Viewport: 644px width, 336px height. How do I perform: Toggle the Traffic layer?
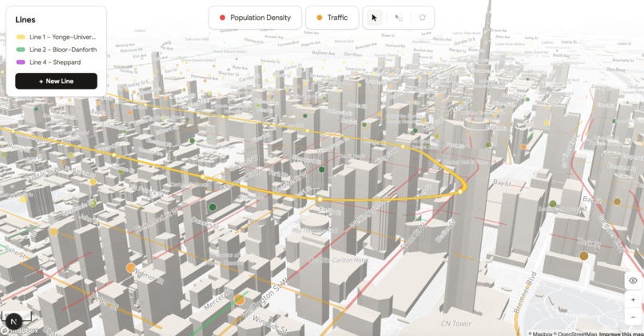click(x=332, y=18)
